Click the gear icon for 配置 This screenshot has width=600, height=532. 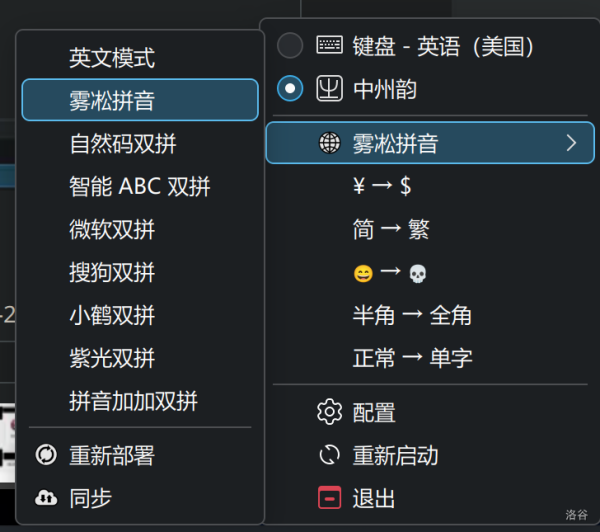329,412
